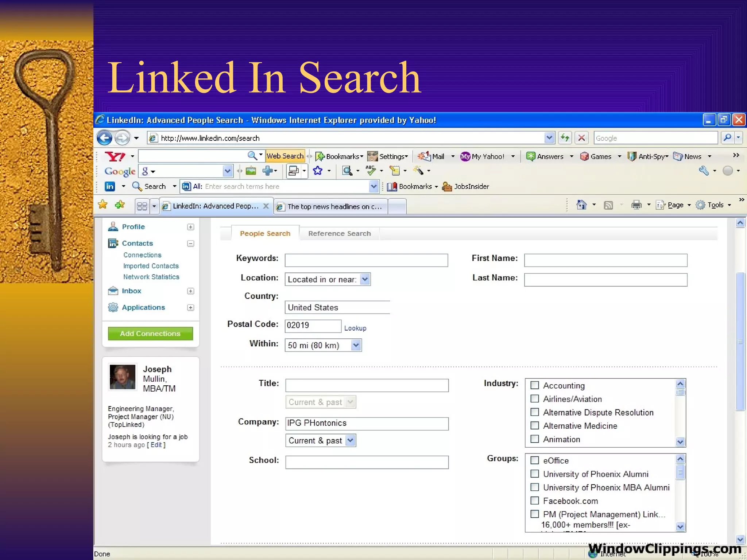Click the Add to Favorites star-plus icon

120,205
